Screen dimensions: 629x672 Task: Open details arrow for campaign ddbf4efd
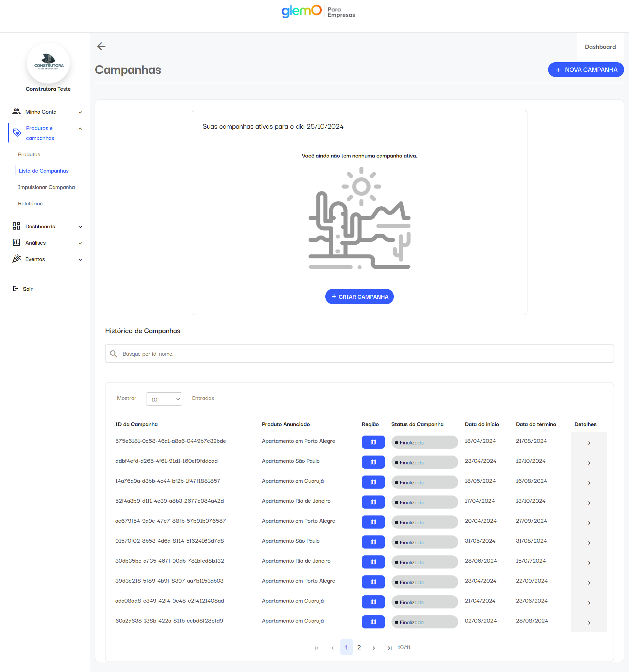(x=589, y=463)
